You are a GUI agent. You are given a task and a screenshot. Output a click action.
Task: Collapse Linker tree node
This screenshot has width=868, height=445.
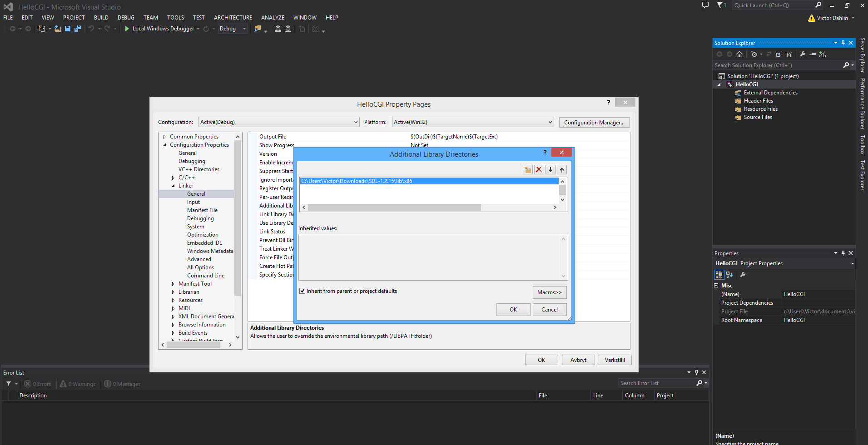(x=173, y=186)
